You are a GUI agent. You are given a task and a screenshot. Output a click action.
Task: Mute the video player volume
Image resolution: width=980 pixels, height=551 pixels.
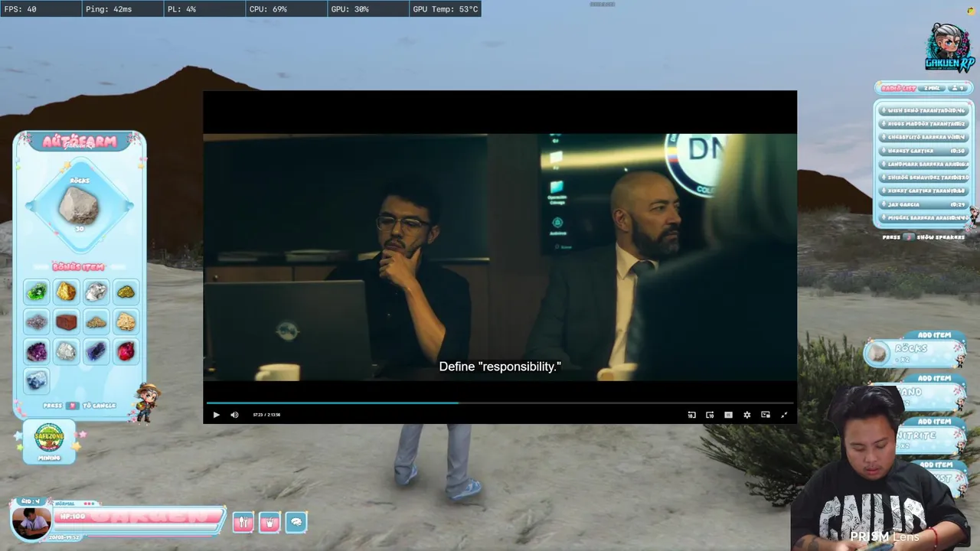coord(234,415)
